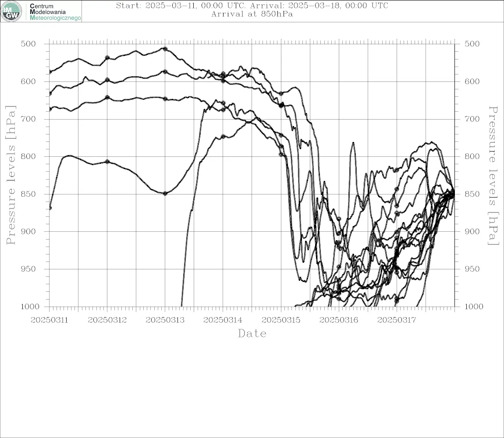Click trajectory marker near 630 hPa on 20250315
Screen dimensions: 504x438
[281, 93]
